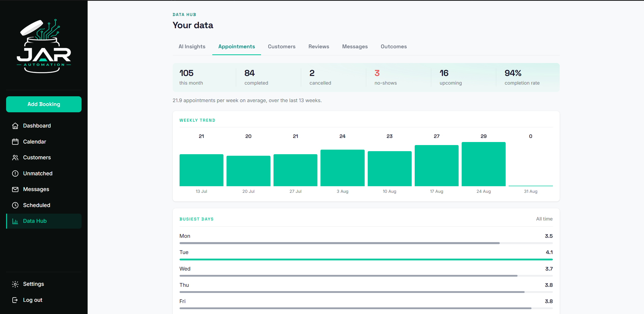Click the 31 Aug date label
Viewport: 644px width, 314px height.
point(530,191)
